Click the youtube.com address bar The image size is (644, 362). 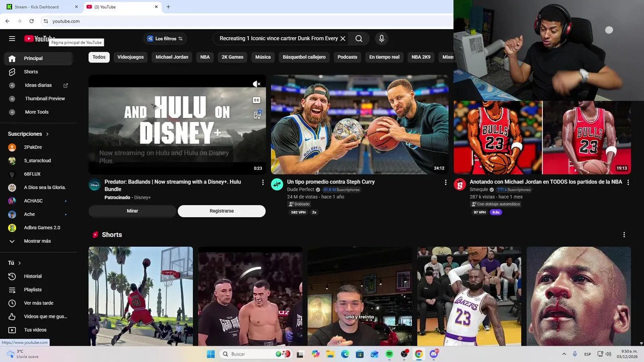tap(247, 21)
